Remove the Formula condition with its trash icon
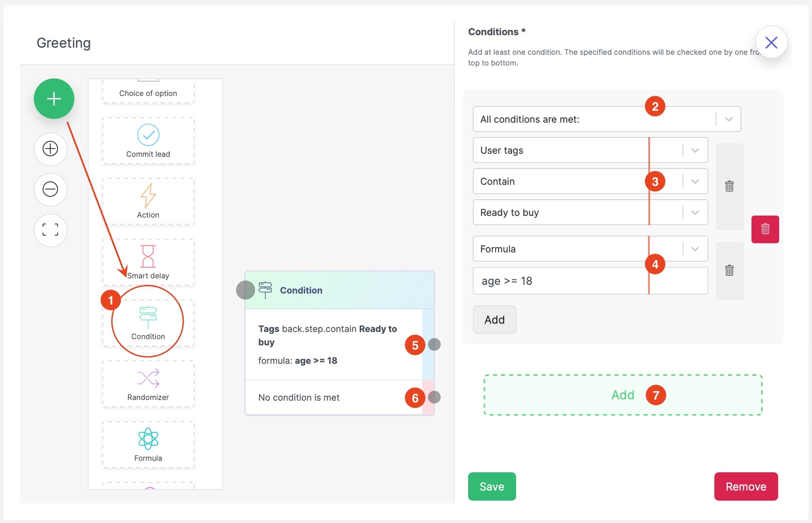This screenshot has width=812, height=523. 729,270
